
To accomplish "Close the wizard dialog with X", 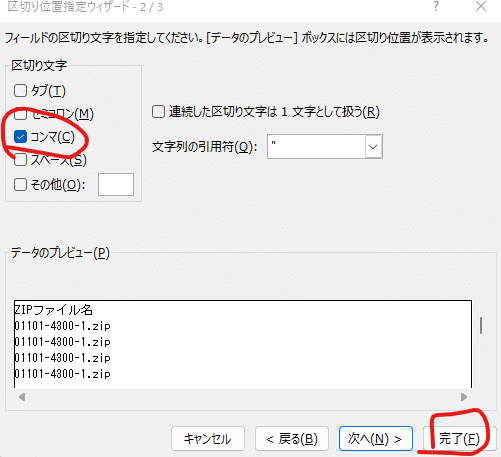I will [x=481, y=6].
